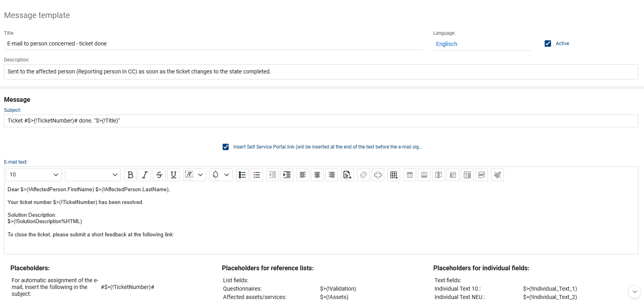
Task: Click the Solution Description: line in e-mail text
Action: [32, 215]
